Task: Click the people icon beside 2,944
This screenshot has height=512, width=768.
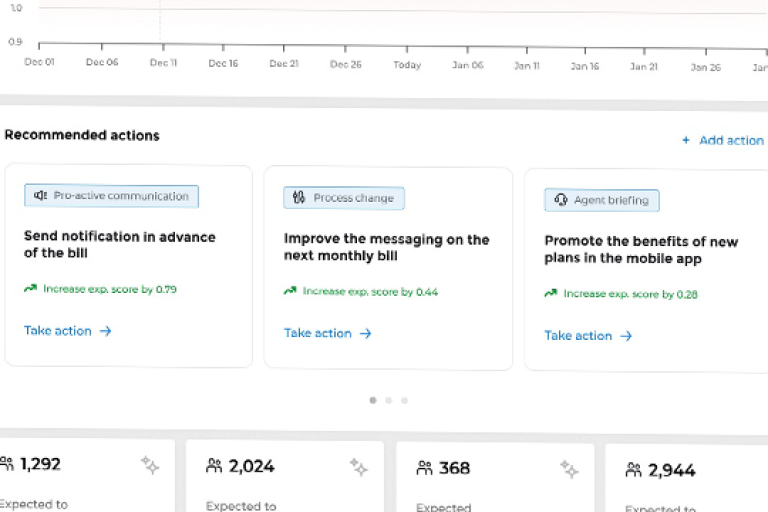Action: [x=633, y=470]
